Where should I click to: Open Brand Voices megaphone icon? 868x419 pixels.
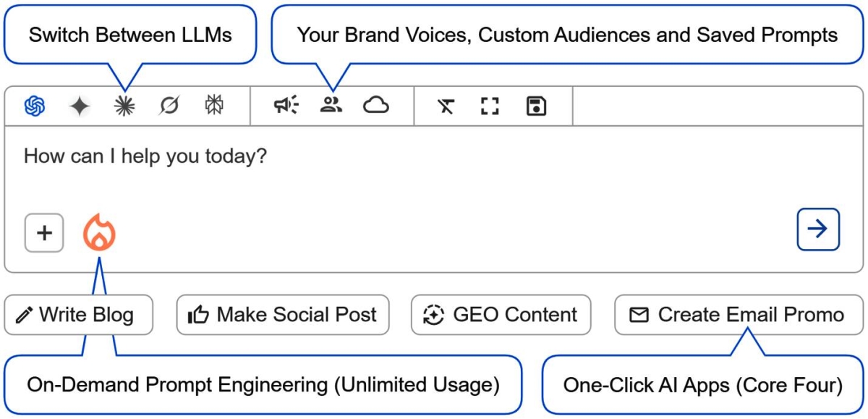point(286,106)
